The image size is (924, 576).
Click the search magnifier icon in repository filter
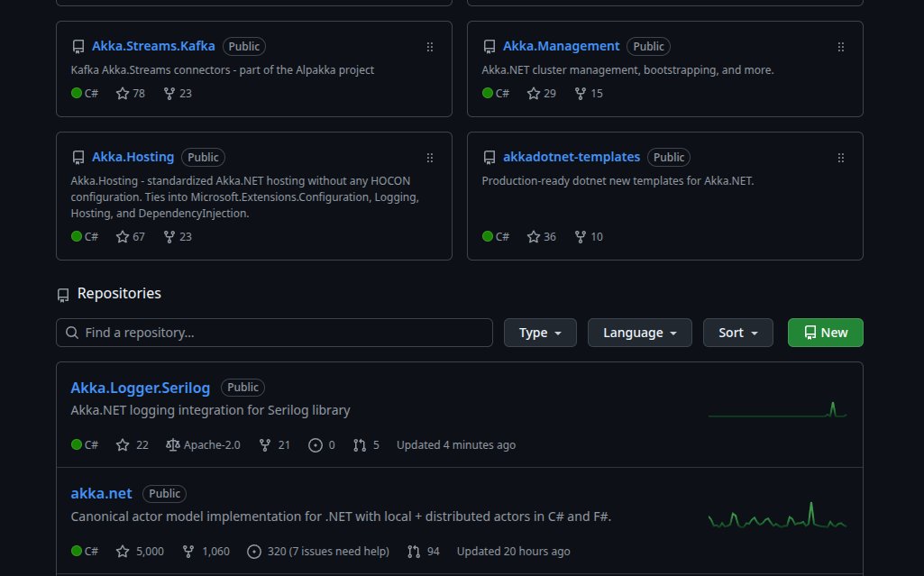click(72, 333)
